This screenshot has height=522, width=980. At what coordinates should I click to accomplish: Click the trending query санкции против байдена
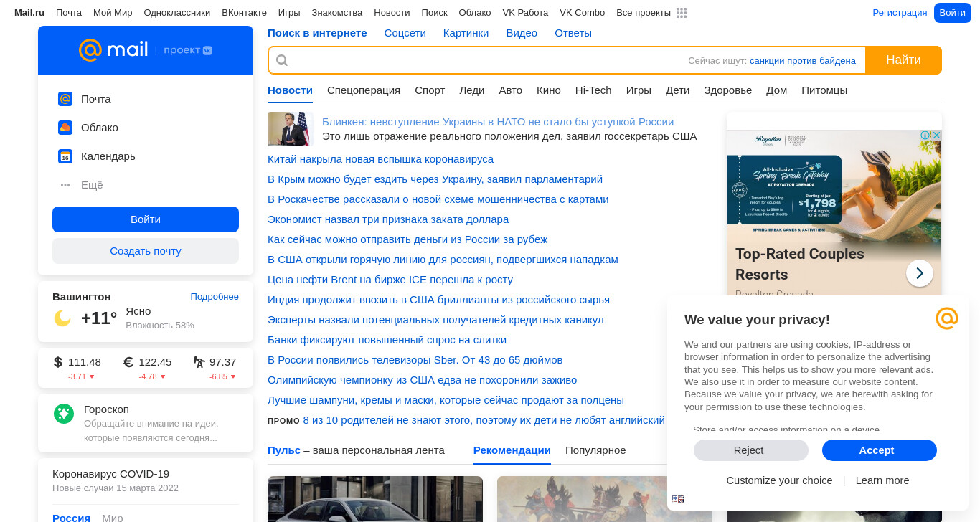pos(803,61)
